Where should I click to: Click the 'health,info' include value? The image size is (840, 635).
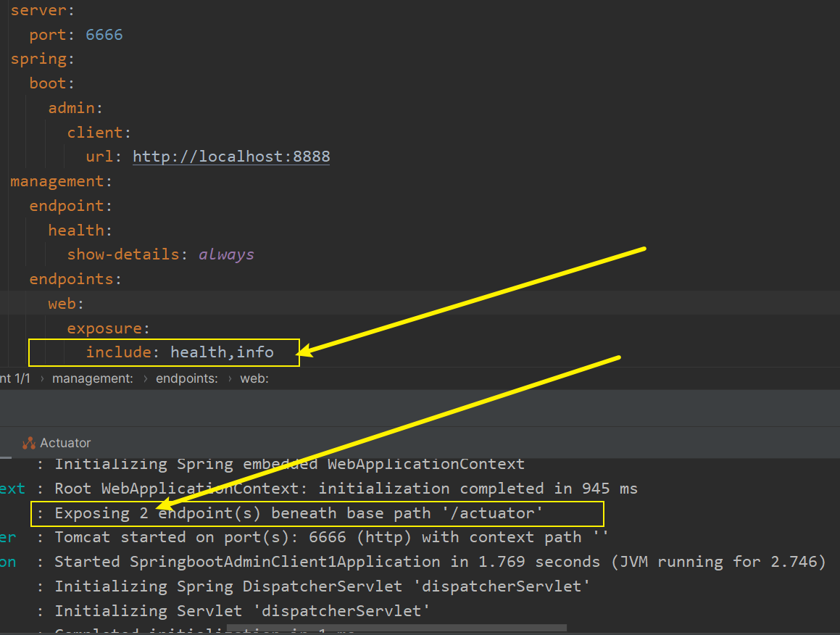pyautogui.click(x=222, y=352)
